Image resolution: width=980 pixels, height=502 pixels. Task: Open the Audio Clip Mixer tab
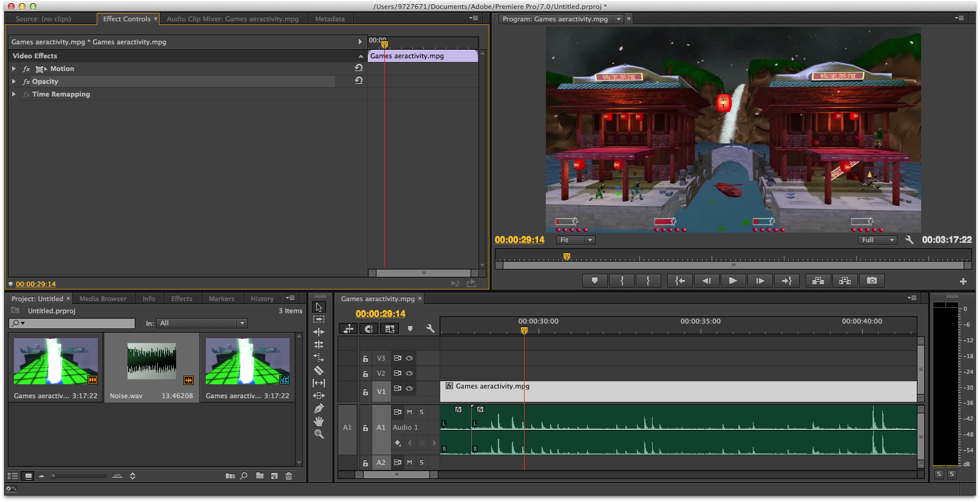233,19
